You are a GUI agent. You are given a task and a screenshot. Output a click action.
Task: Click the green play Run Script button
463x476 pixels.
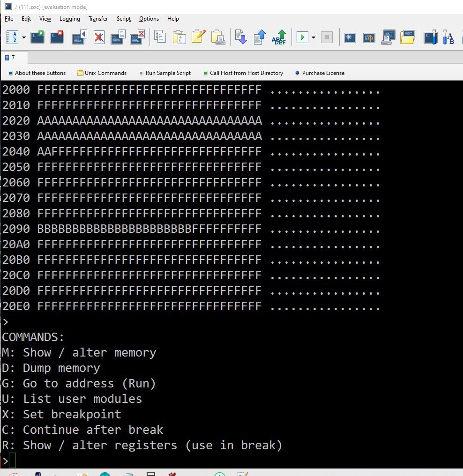point(302,37)
